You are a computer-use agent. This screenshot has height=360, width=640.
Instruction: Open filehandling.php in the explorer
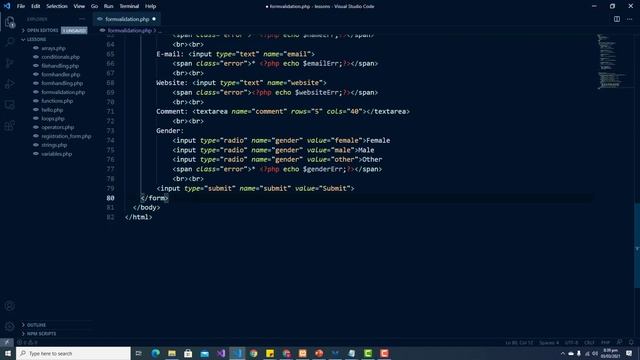pyautogui.click(x=60, y=66)
